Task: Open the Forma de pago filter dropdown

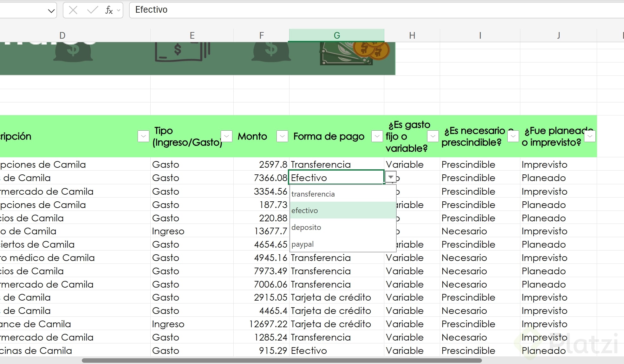Action: (377, 136)
